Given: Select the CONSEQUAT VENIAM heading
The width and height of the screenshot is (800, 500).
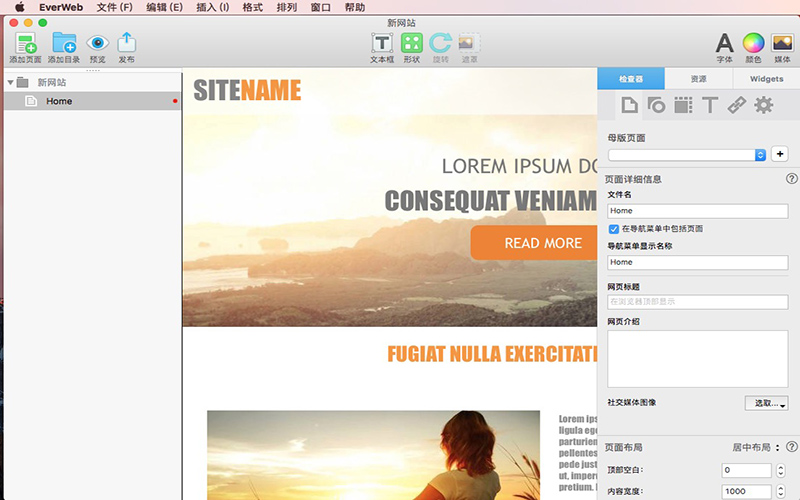Looking at the screenshot, I should [x=491, y=201].
